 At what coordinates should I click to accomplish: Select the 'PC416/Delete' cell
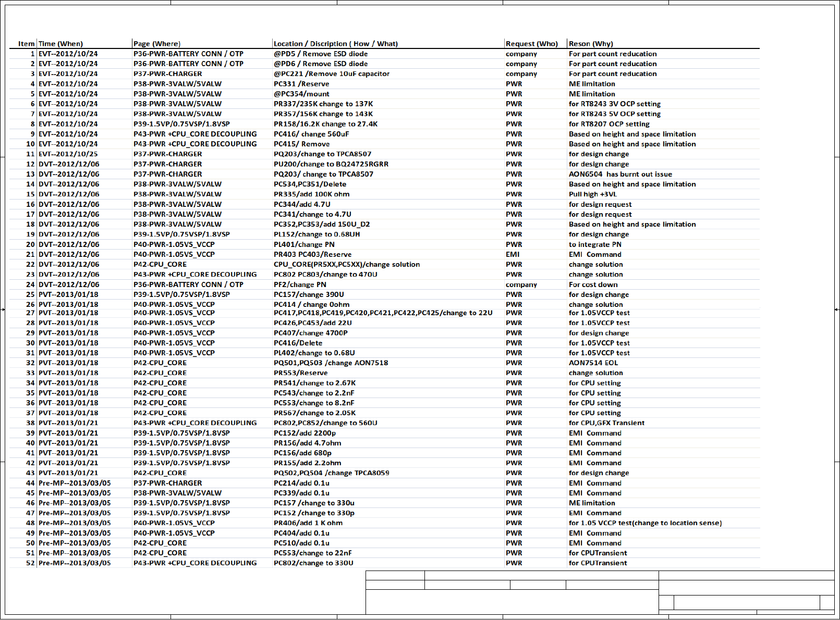click(298, 343)
